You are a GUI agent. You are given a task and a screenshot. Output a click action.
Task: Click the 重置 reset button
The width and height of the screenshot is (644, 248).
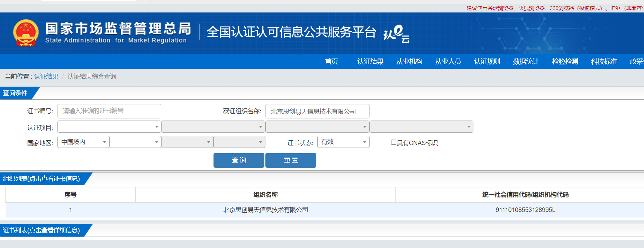point(291,160)
